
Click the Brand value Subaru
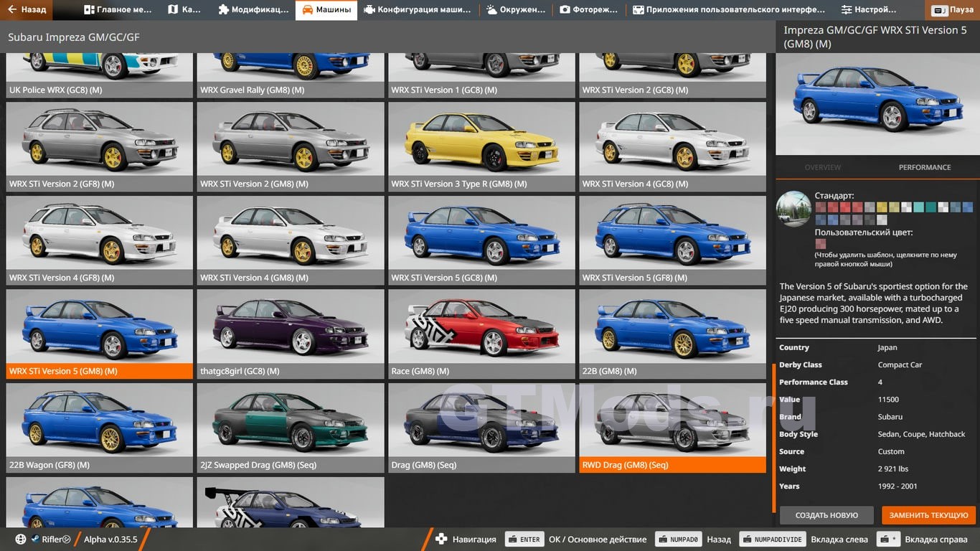890,417
